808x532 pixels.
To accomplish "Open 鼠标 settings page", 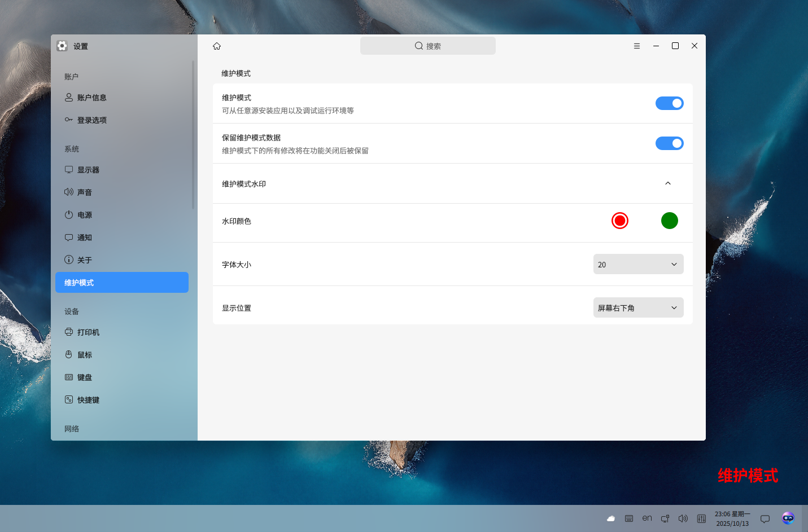I will click(x=122, y=355).
